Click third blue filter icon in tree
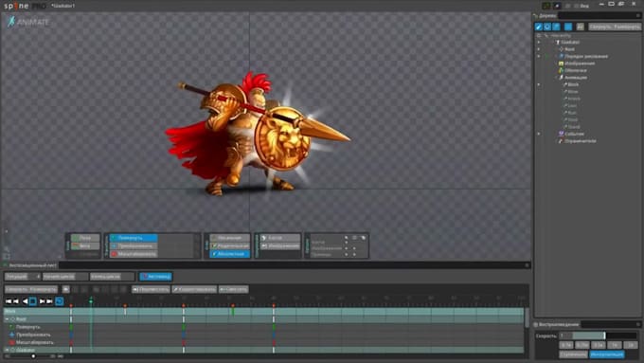The image size is (644, 363). [x=557, y=27]
